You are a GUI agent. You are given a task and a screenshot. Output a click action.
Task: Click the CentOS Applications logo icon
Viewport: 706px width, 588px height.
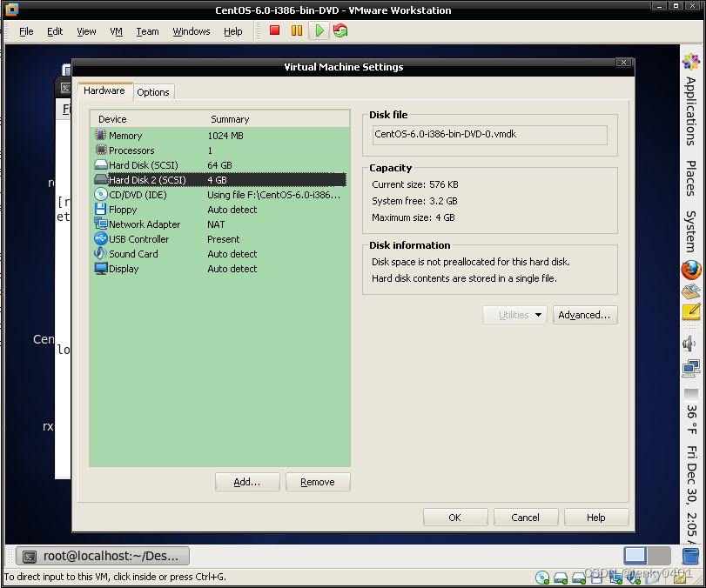tap(690, 61)
